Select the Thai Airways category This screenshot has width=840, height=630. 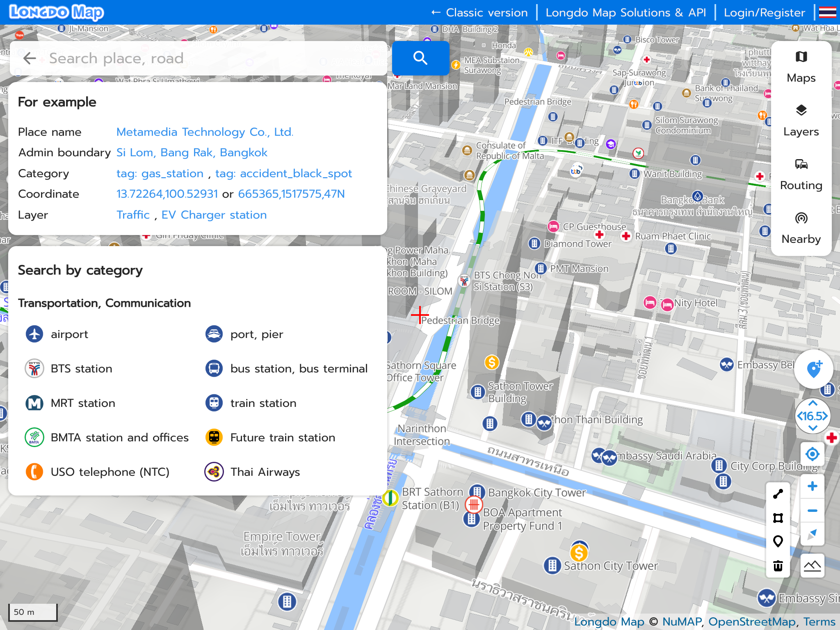tap(253, 472)
